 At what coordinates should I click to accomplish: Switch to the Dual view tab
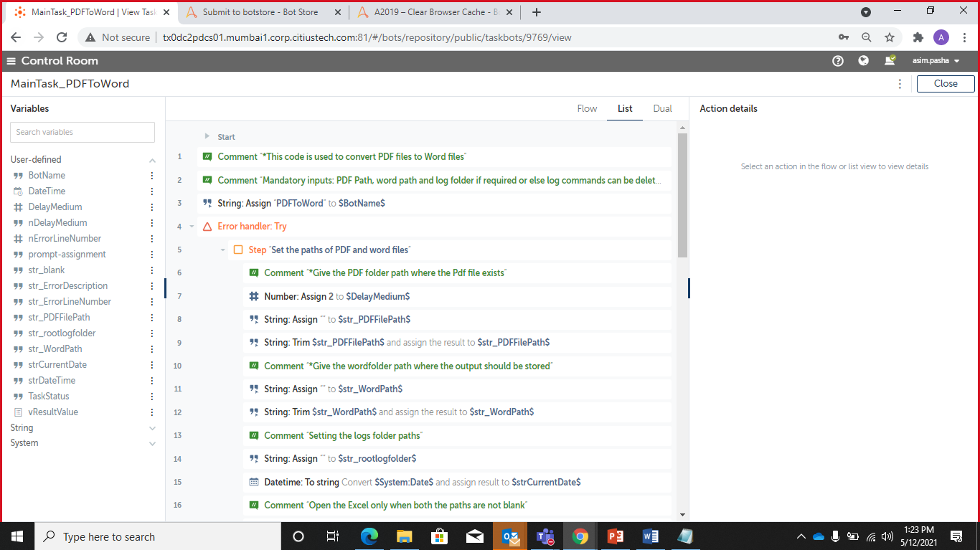pos(662,109)
